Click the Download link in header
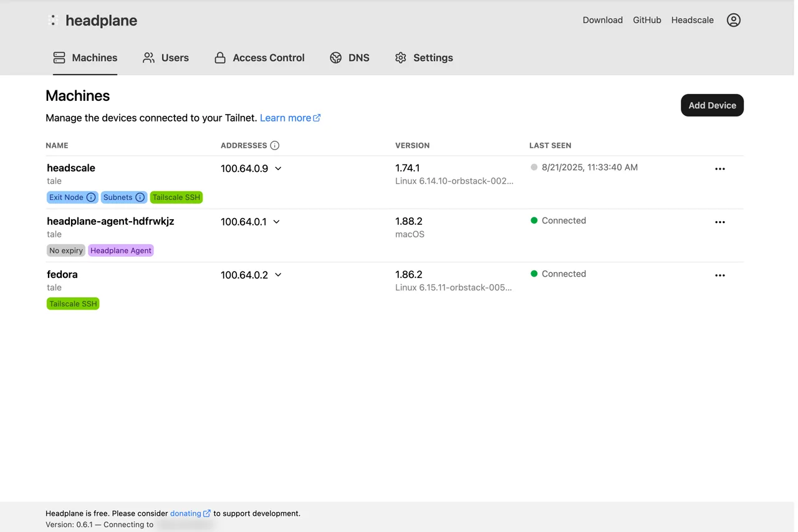Viewport: 798px width, 532px height. tap(602, 20)
